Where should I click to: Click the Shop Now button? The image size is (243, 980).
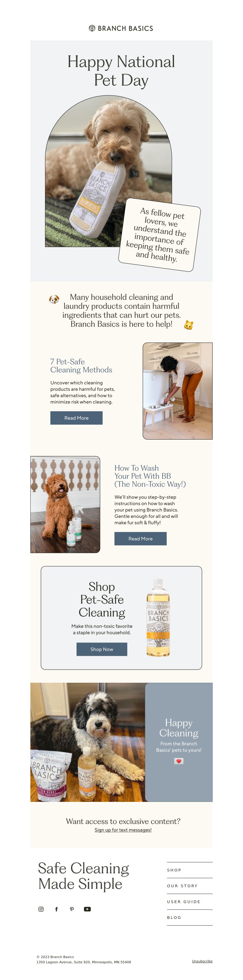(x=101, y=649)
